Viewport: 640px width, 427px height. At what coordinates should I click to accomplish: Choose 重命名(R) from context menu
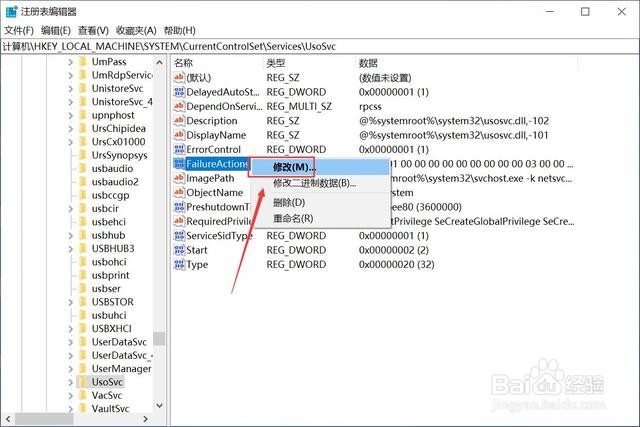[x=320, y=218]
